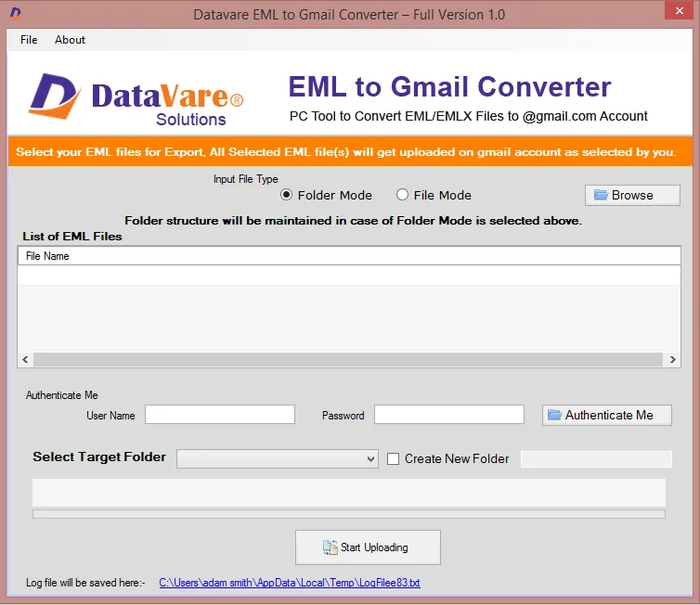The image size is (700, 605).
Task: Click the upload icon on Start Uploading
Action: [x=331, y=547]
